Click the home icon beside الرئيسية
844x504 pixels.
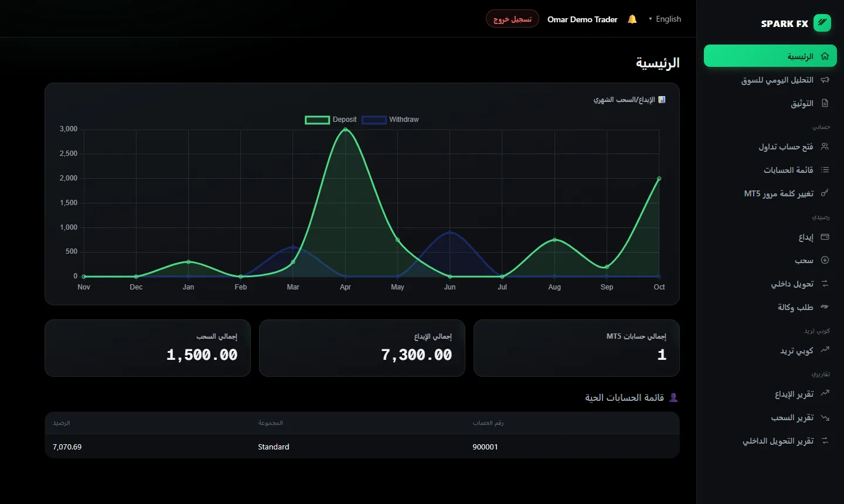coord(825,56)
